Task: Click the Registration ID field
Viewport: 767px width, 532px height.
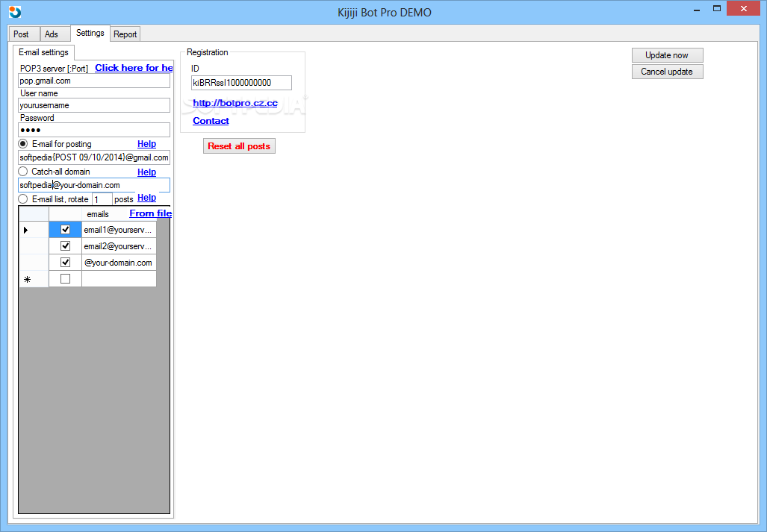Action: tap(241, 83)
